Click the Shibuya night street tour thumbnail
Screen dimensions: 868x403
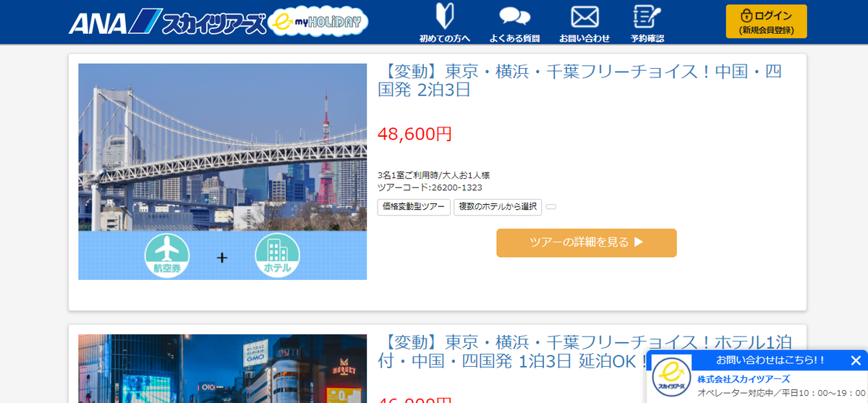[222, 368]
